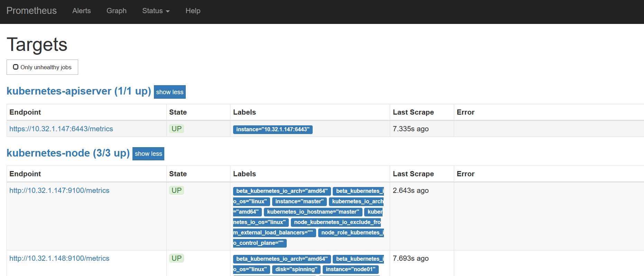Screen dimensions: 644x276
Task: Expand the Status dropdown menu
Action: point(156,11)
